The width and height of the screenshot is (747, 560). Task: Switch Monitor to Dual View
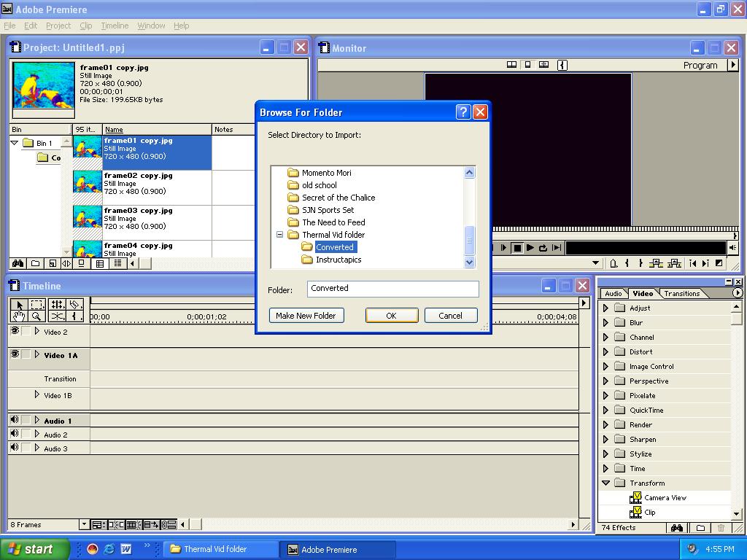(x=511, y=65)
